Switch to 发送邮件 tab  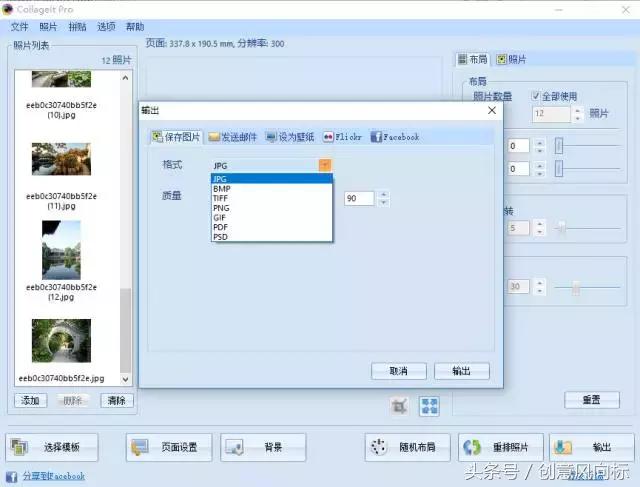click(x=233, y=137)
